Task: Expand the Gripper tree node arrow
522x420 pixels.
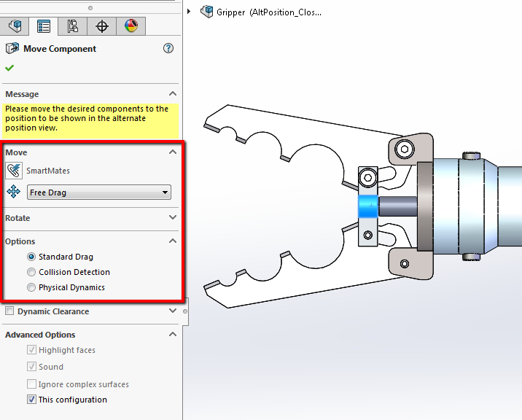Action: (190, 12)
